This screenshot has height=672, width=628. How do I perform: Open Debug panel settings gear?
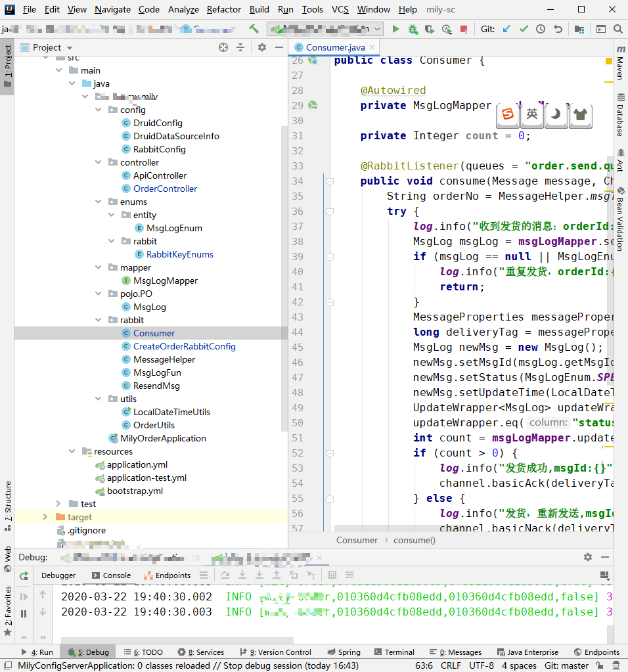click(588, 556)
